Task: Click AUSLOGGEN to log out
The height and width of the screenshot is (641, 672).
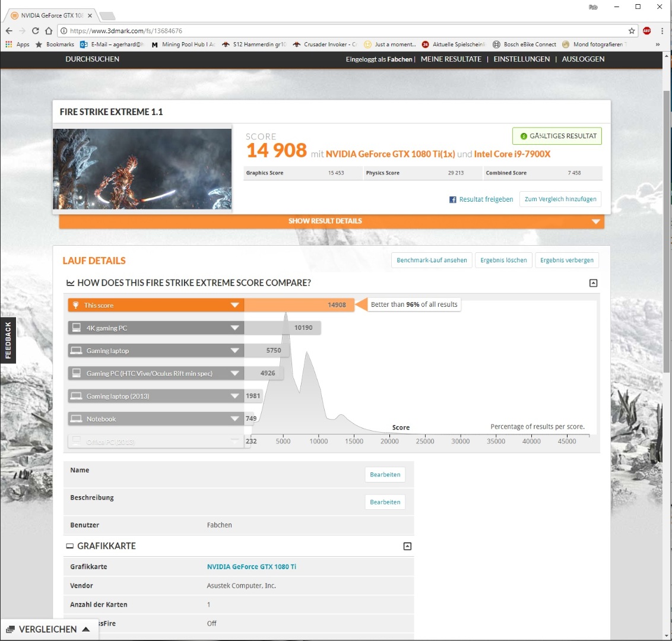Action: 583,59
